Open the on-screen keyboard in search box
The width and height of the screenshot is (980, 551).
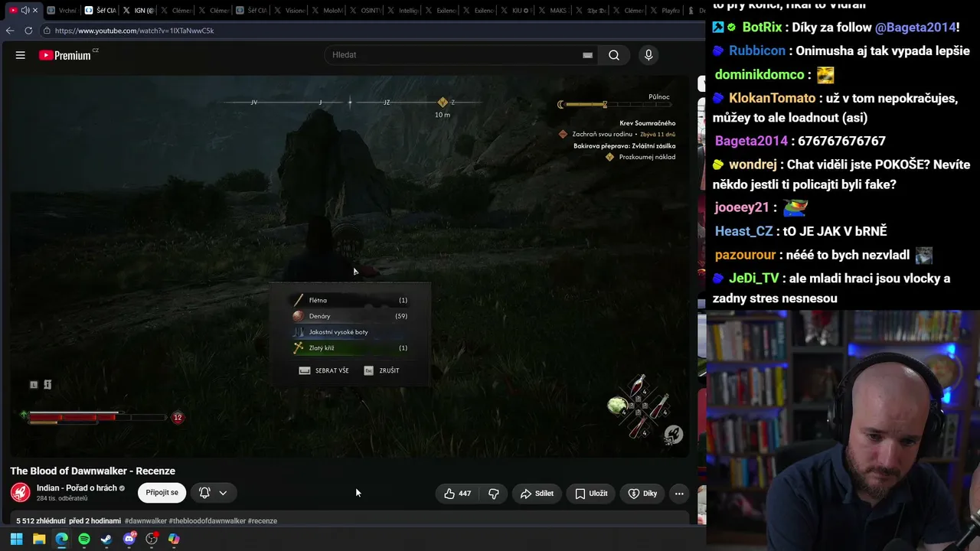pyautogui.click(x=587, y=55)
